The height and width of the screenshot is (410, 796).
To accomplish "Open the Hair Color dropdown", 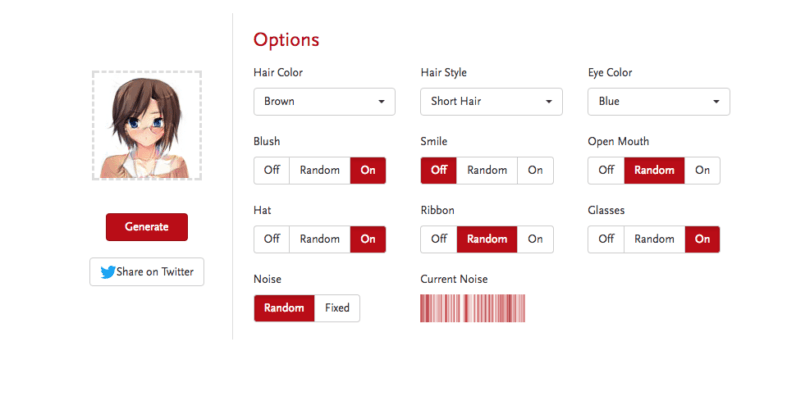I will coord(324,102).
